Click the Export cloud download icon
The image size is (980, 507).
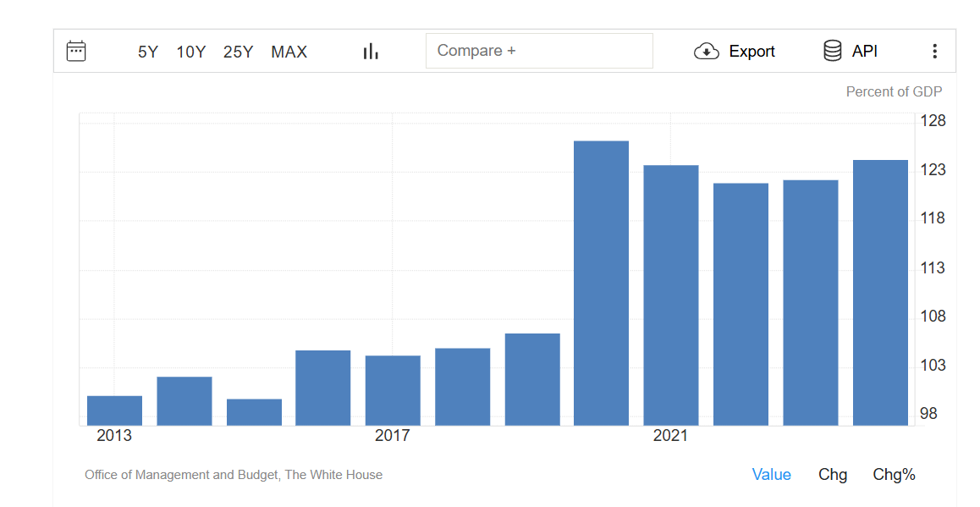point(707,52)
